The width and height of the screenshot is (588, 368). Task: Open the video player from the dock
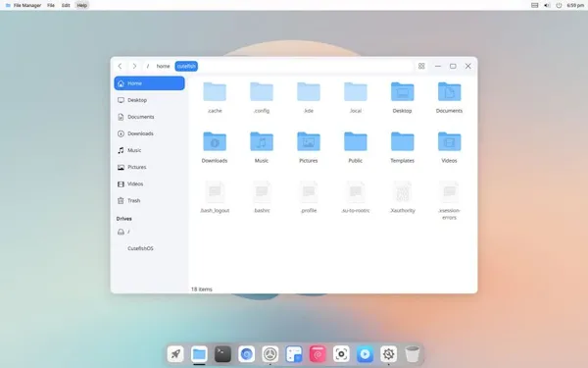click(x=365, y=353)
